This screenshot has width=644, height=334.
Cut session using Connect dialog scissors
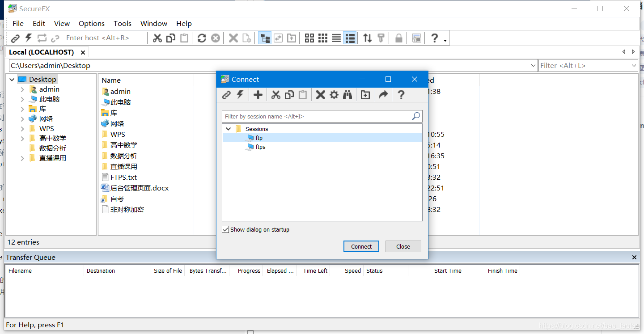(x=276, y=95)
